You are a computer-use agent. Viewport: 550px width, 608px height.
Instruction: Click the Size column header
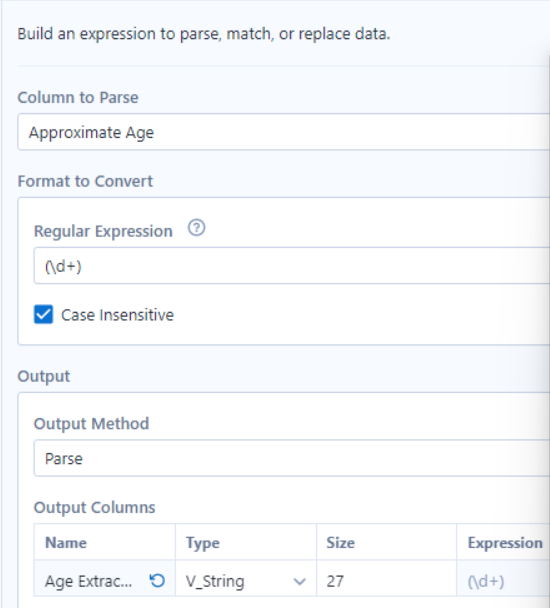coord(341,542)
